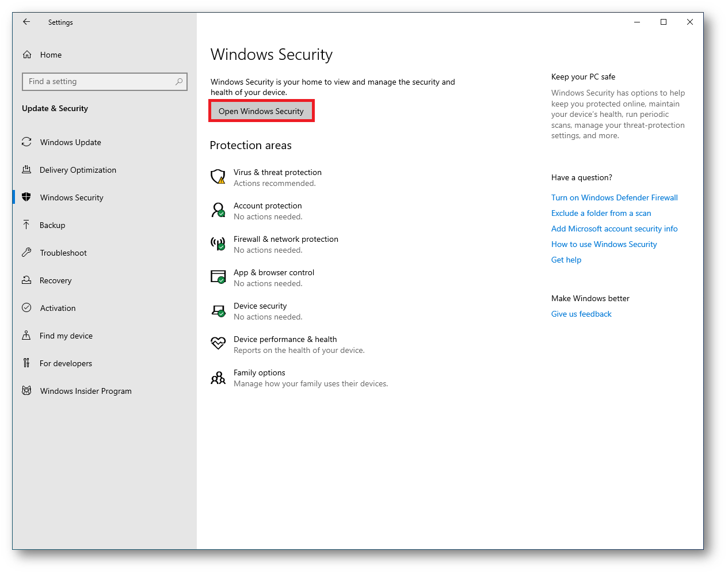728x574 pixels.
Task: Click the Find my device icon
Action: pos(26,335)
